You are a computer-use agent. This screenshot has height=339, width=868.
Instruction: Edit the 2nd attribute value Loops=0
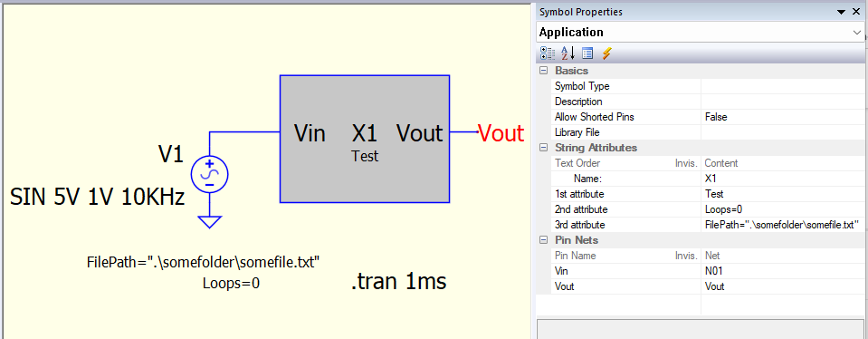click(784, 209)
